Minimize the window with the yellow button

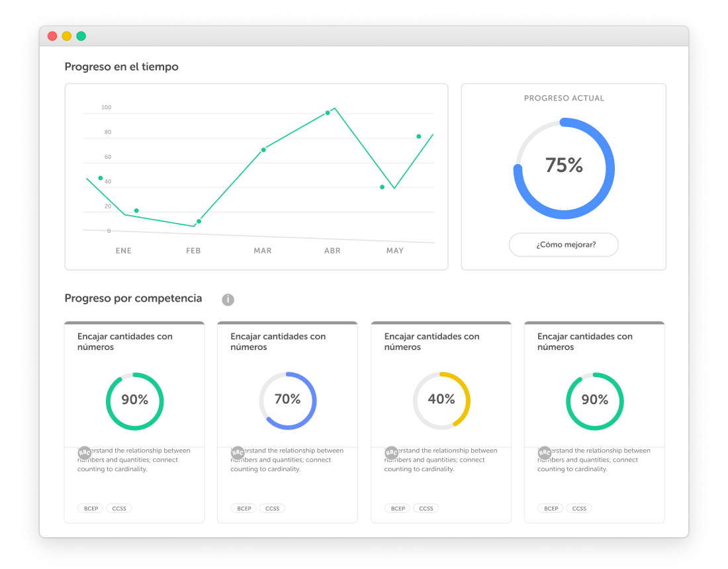pos(67,36)
